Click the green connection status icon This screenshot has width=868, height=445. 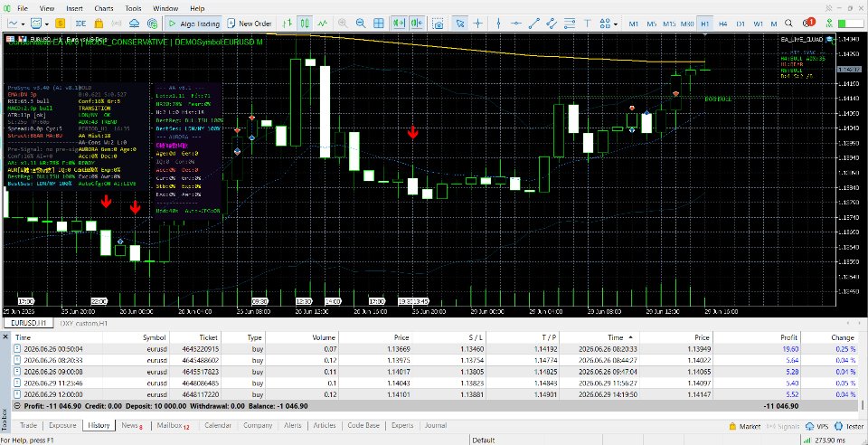(829, 24)
